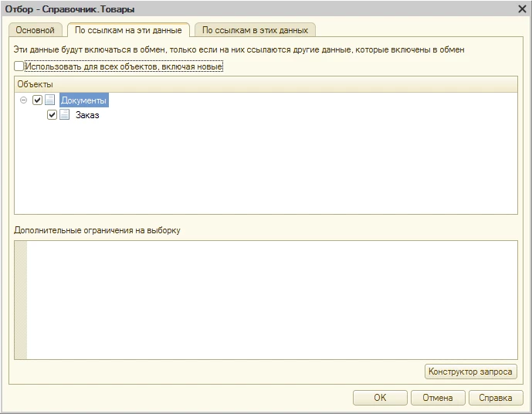
Task: Click the 'Отбор - Справочник.Товары' title bar
Action: tap(232, 8)
